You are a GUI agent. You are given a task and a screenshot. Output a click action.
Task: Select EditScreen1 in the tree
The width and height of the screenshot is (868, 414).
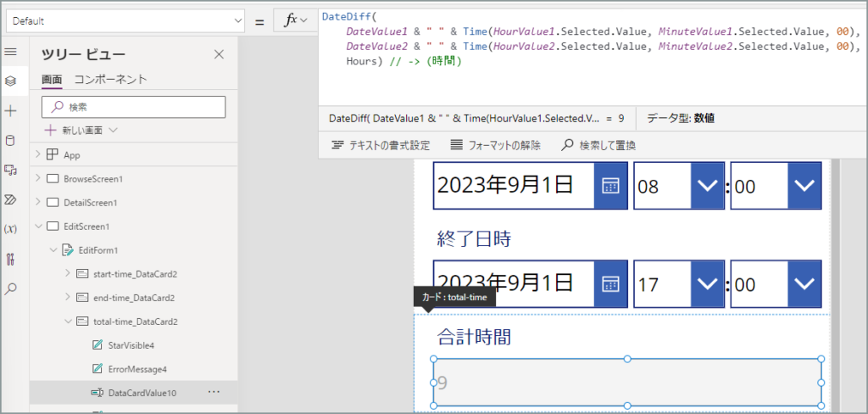pos(87,227)
